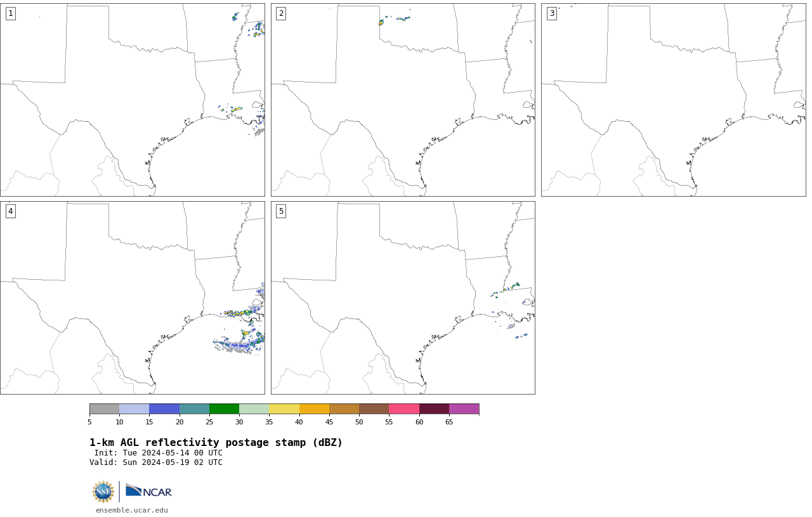The height and width of the screenshot is (517, 812).
Task: Open ensemble member 4 reflectivity map
Action: 133,298
